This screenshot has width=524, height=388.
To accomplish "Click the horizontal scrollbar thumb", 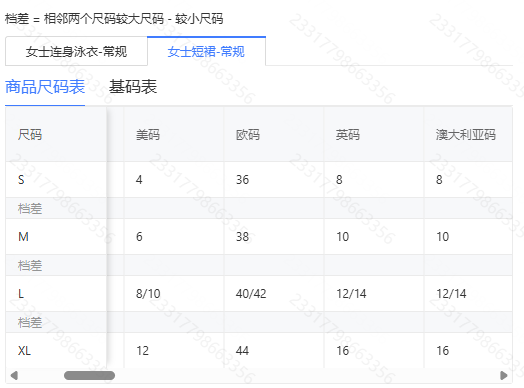I will tap(89, 375).
